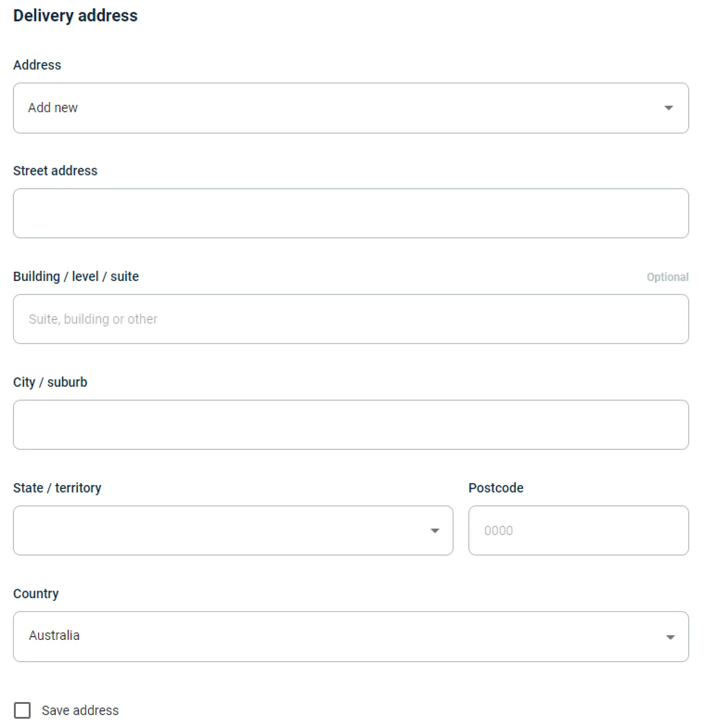Click the Postcode "0000" field
The image size is (704, 728).
pyautogui.click(x=578, y=530)
